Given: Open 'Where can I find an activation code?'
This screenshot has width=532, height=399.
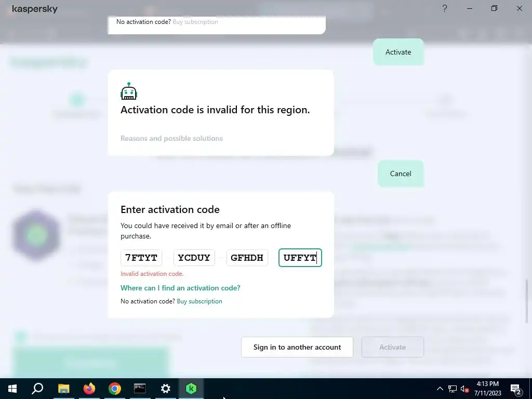Looking at the screenshot, I should point(180,288).
